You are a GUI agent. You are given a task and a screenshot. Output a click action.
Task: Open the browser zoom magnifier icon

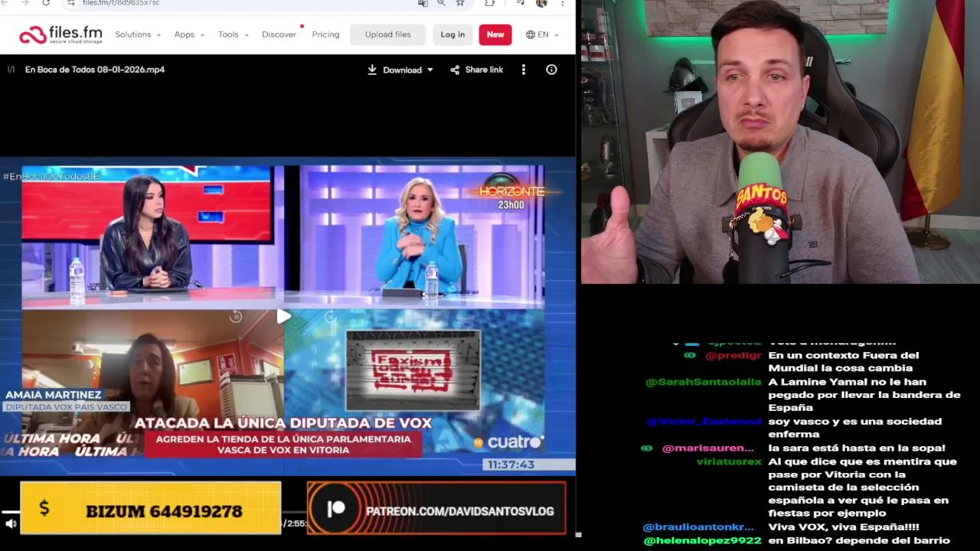[x=441, y=3]
